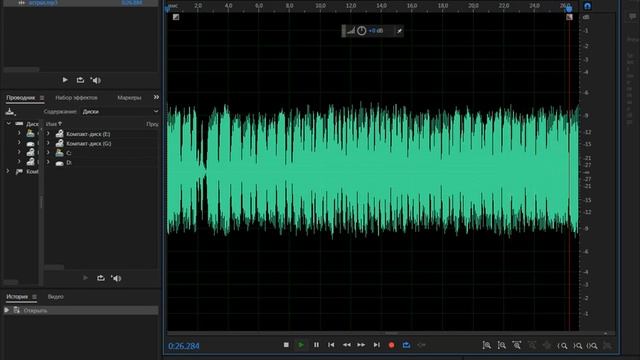Toggle the HUD pin icon
The image size is (640, 360).
399,31
